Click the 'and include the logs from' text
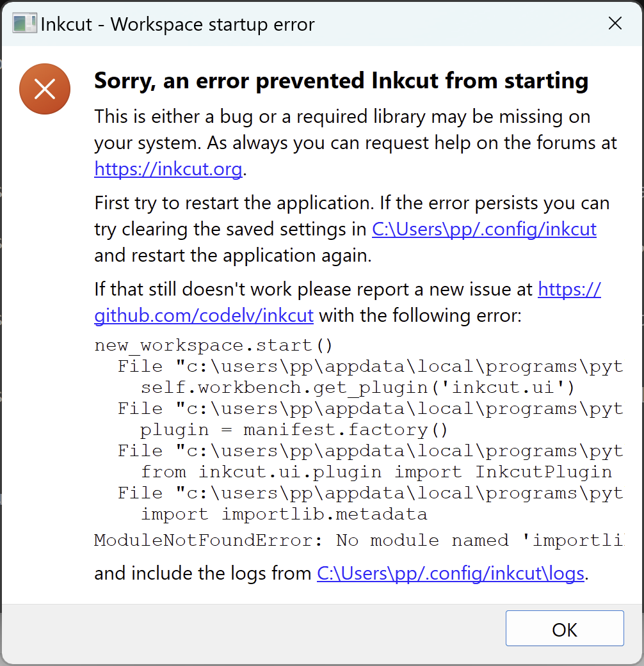Screen dimensions: 644x666 click(203, 573)
